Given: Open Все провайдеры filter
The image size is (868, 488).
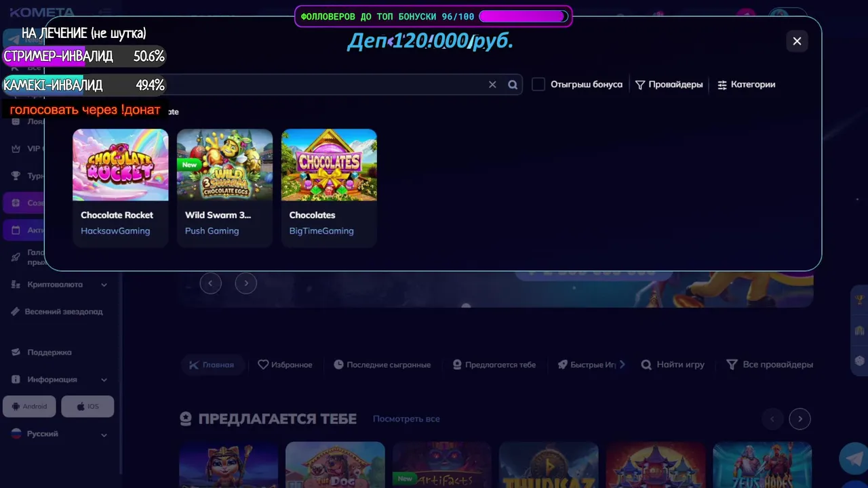Looking at the screenshot, I should point(769,365).
